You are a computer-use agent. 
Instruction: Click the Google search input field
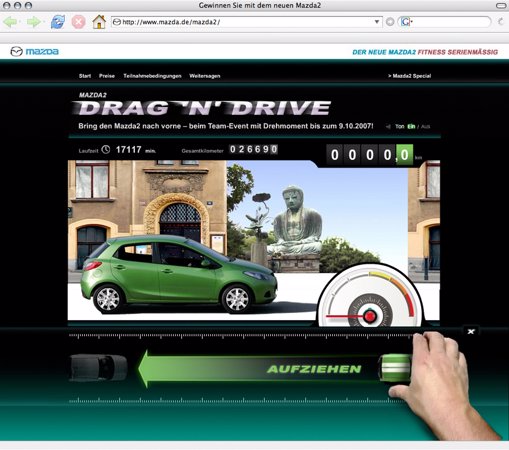tap(451, 22)
